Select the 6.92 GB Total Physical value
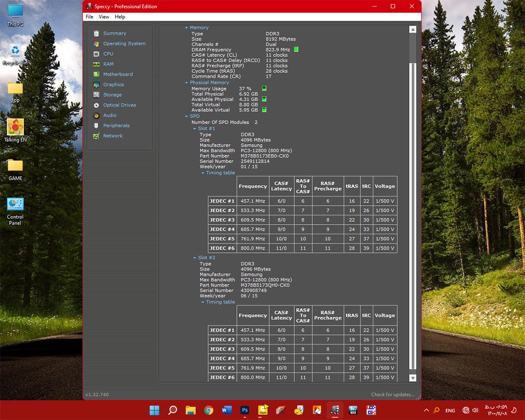The height and width of the screenshot is (420, 525). coord(249,94)
